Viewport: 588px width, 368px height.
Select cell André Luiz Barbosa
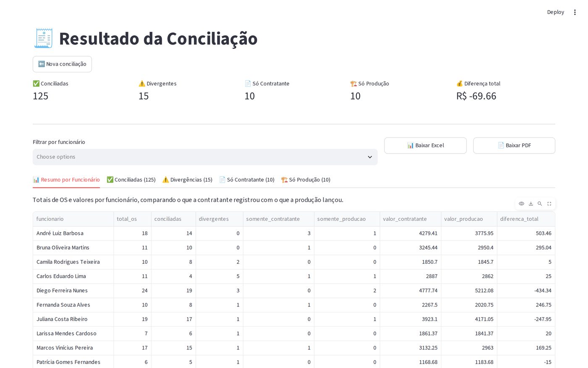[73, 233]
